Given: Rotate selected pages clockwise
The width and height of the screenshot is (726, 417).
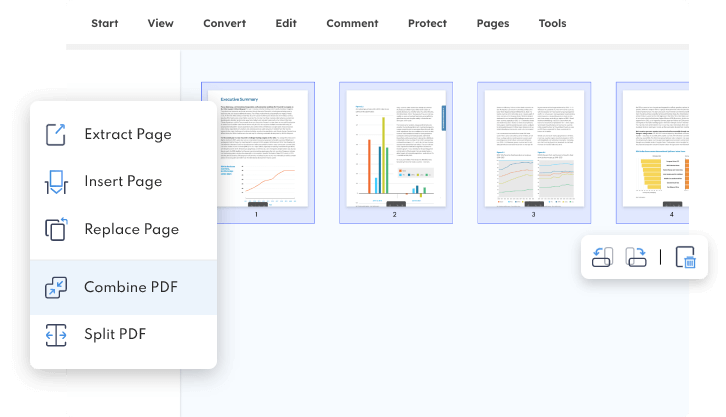Looking at the screenshot, I should [636, 258].
